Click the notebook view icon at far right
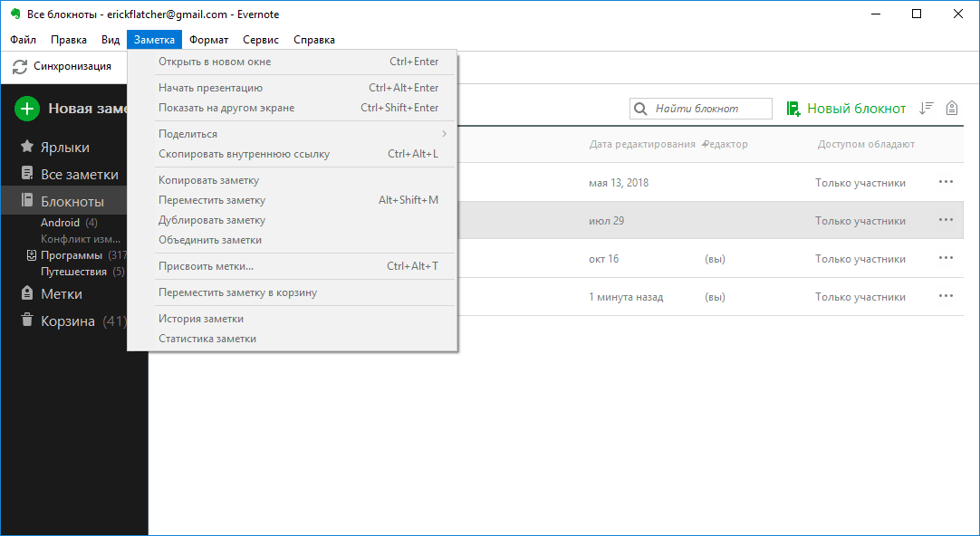Viewport: 980px width, 536px height. click(952, 108)
